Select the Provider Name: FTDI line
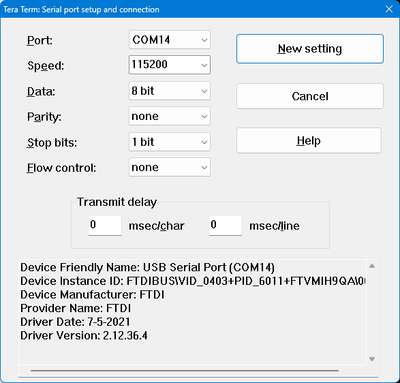400x383 pixels. [x=76, y=308]
